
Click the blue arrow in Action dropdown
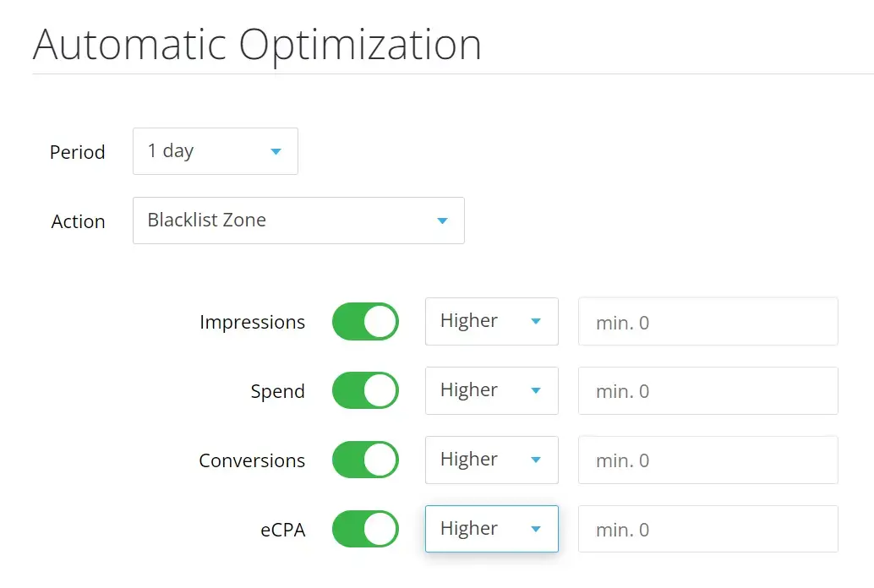(x=442, y=221)
